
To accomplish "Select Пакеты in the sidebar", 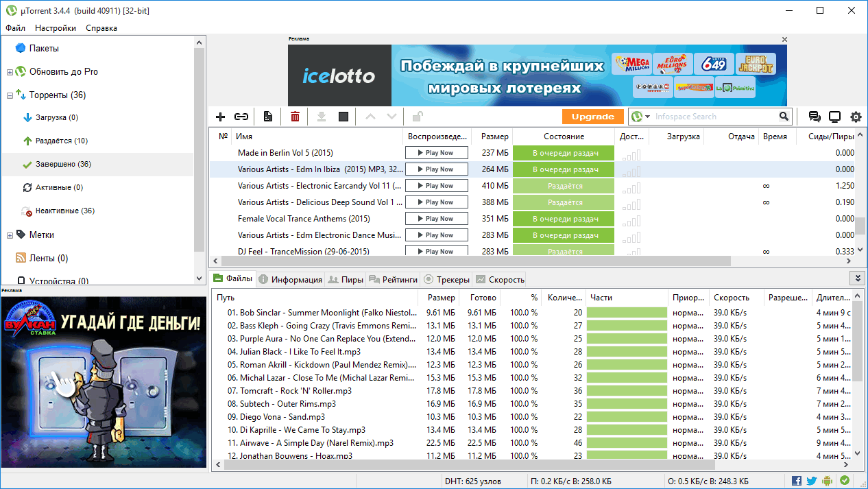I will click(44, 48).
